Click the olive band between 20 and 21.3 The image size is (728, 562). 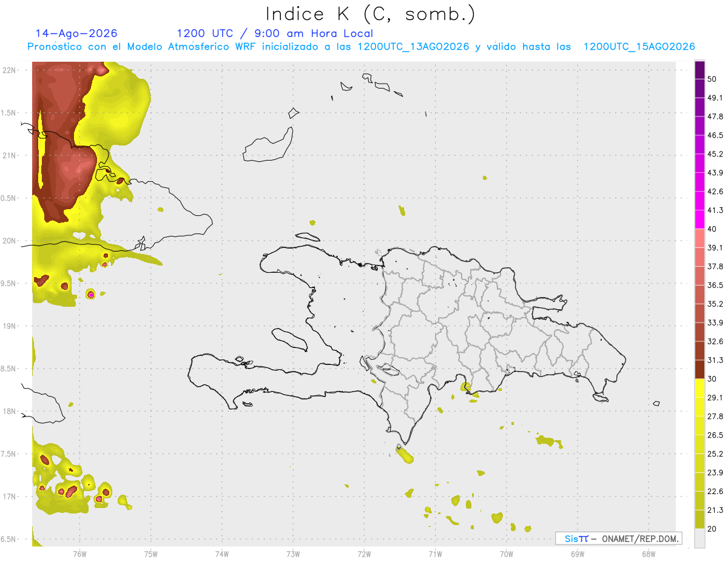[699, 519]
